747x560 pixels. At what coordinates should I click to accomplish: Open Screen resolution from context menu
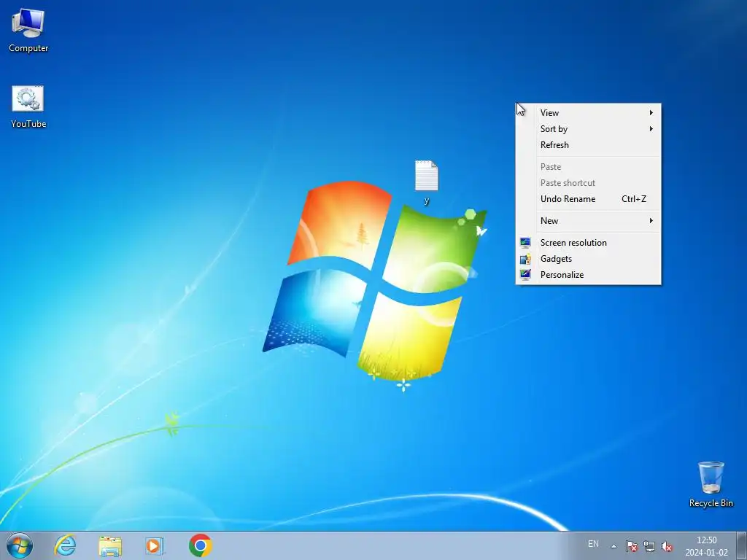[x=589, y=243]
